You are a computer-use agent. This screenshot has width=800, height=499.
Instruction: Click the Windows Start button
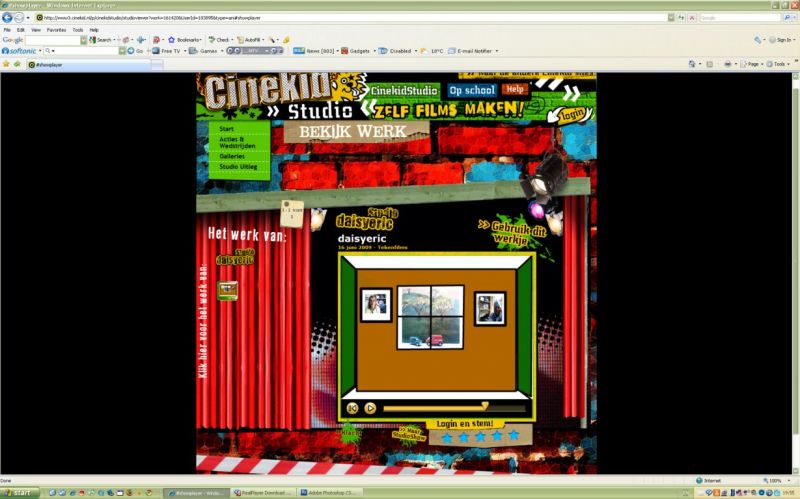tap(20, 493)
